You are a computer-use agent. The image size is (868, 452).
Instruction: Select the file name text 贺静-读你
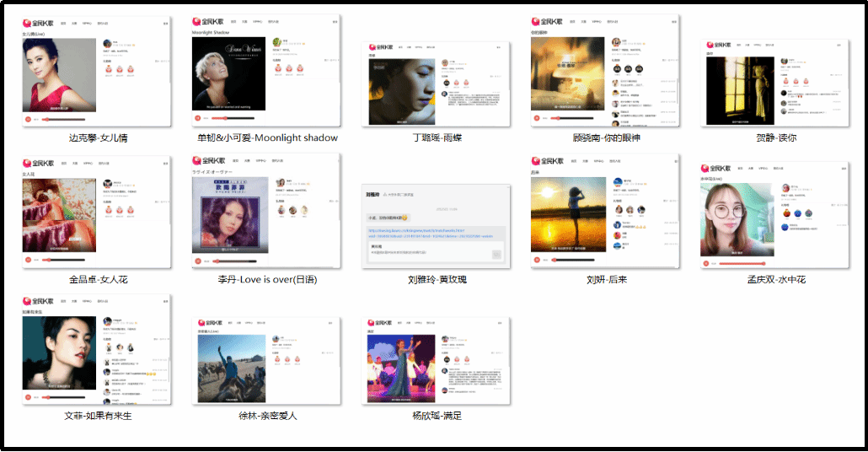775,137
